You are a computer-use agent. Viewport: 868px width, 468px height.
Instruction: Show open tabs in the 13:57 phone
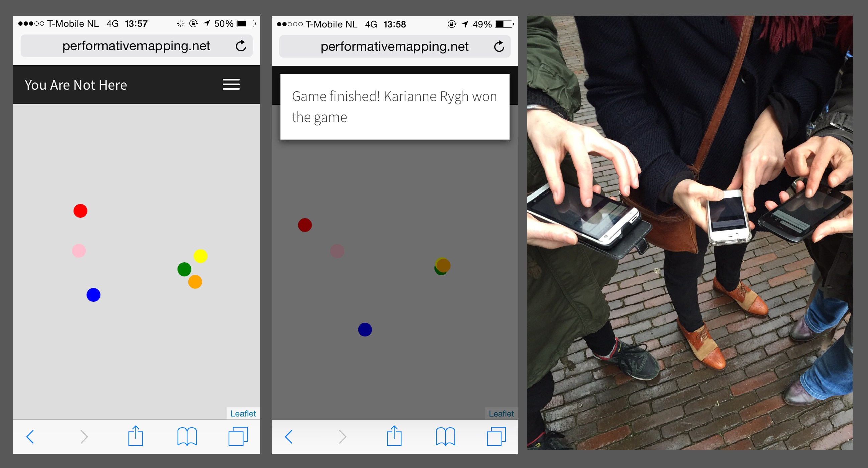(x=238, y=436)
